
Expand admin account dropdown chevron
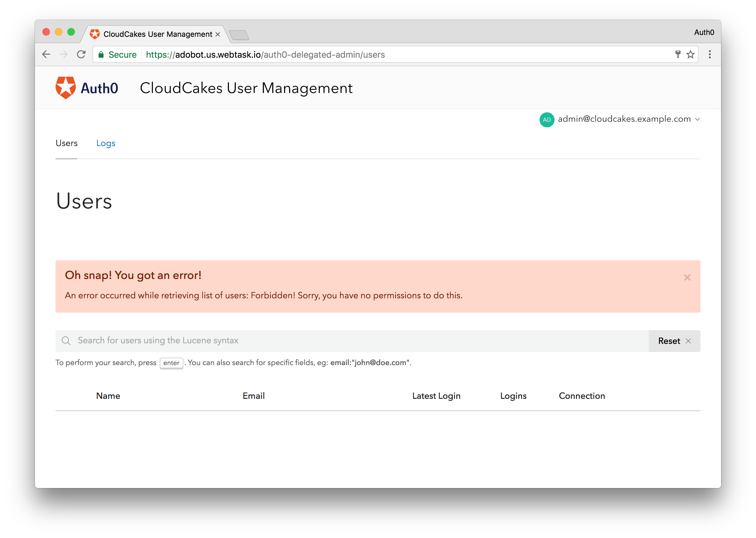[x=697, y=119]
